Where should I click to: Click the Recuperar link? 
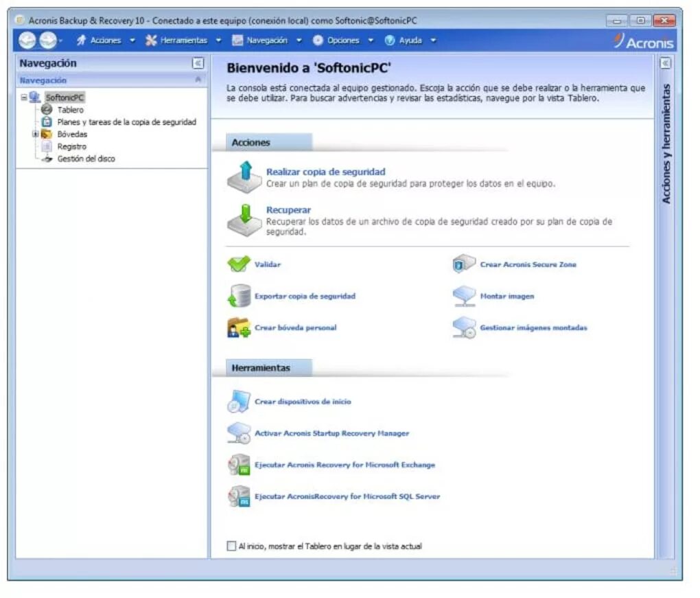pyautogui.click(x=288, y=210)
